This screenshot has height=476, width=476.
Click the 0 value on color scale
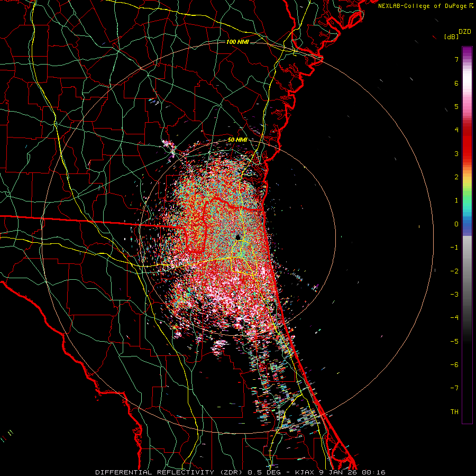tap(456, 224)
